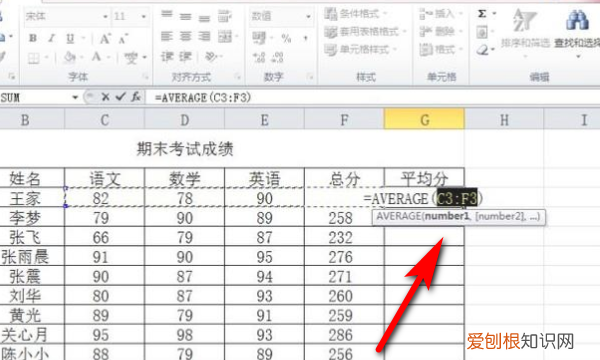Click the Align Text Right icon

pyautogui.click(x=204, y=36)
